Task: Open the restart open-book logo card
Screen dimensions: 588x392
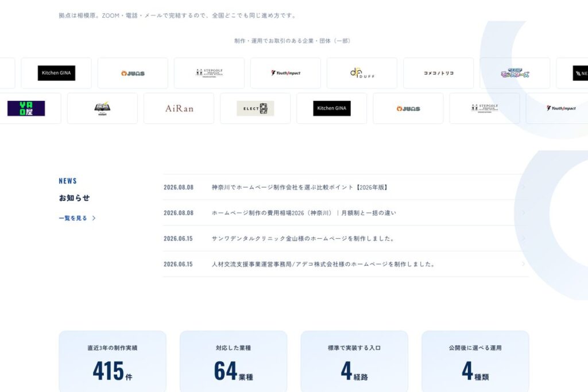Action: [x=102, y=108]
